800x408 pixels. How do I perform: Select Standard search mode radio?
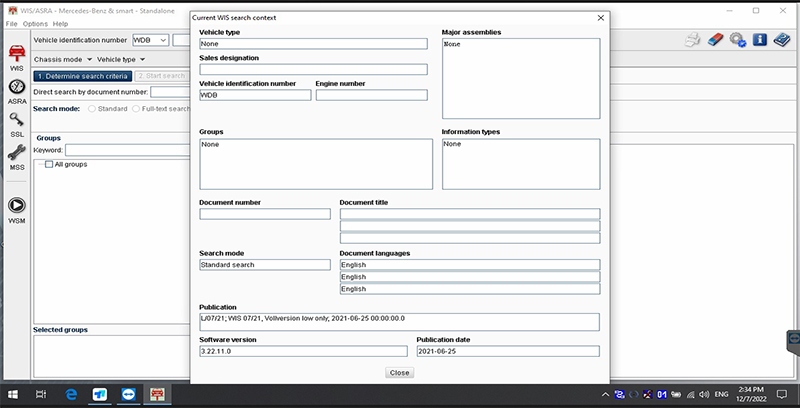click(x=92, y=109)
